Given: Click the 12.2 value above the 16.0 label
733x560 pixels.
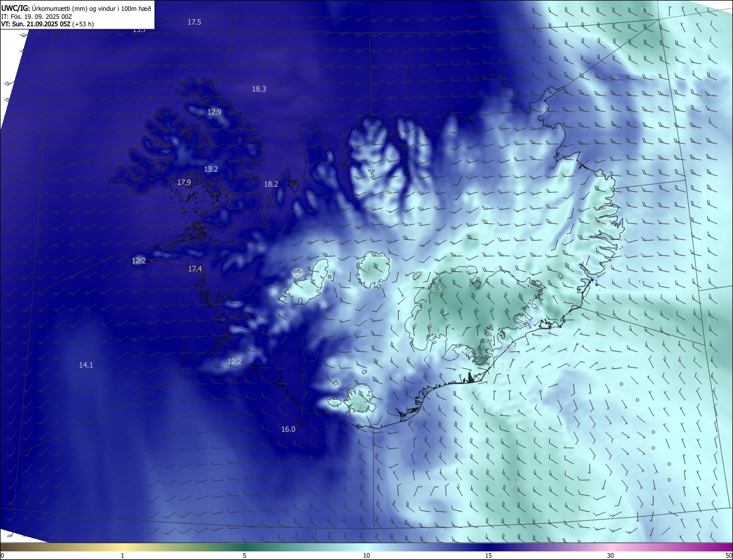Looking at the screenshot, I should pyautogui.click(x=234, y=361).
